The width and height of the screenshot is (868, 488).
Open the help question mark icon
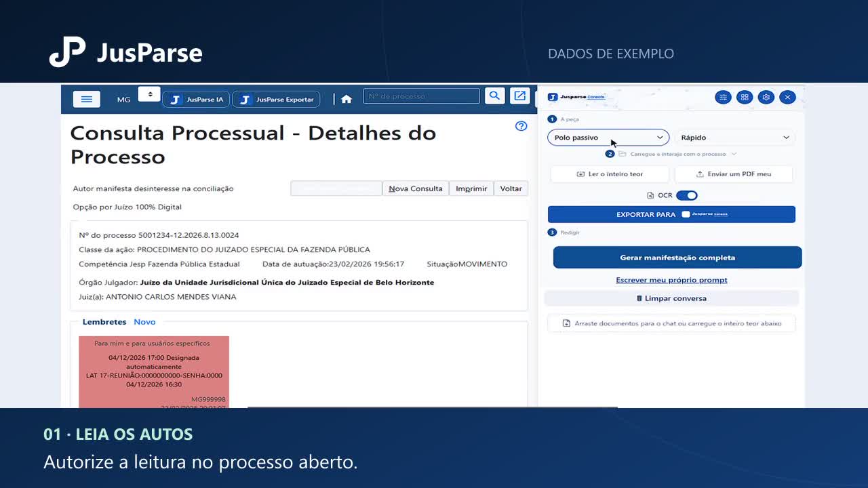coord(521,126)
